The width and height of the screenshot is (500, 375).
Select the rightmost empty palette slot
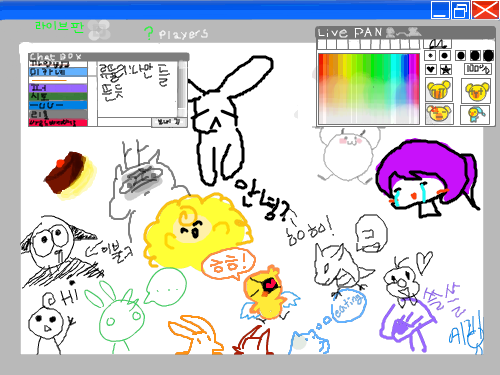pyautogui.click(x=415, y=44)
